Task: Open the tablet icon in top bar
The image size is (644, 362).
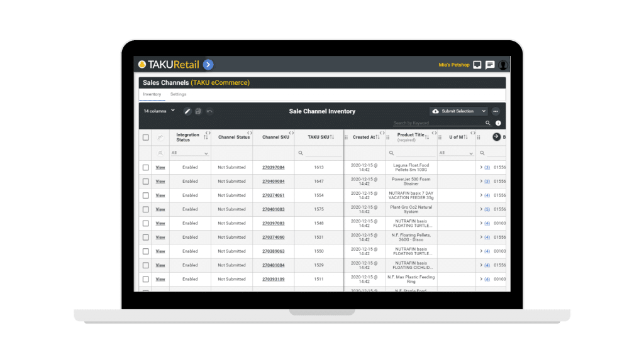Action: point(477,65)
